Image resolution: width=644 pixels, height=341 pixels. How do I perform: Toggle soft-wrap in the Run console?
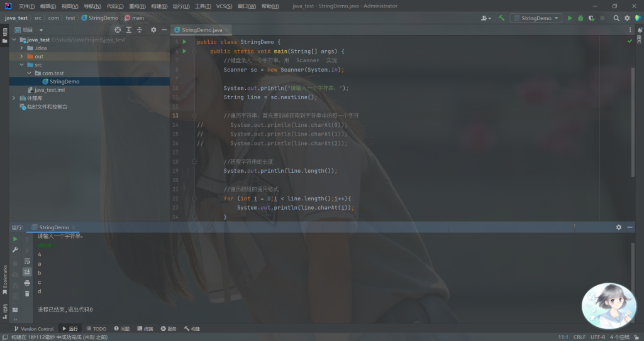click(27, 261)
